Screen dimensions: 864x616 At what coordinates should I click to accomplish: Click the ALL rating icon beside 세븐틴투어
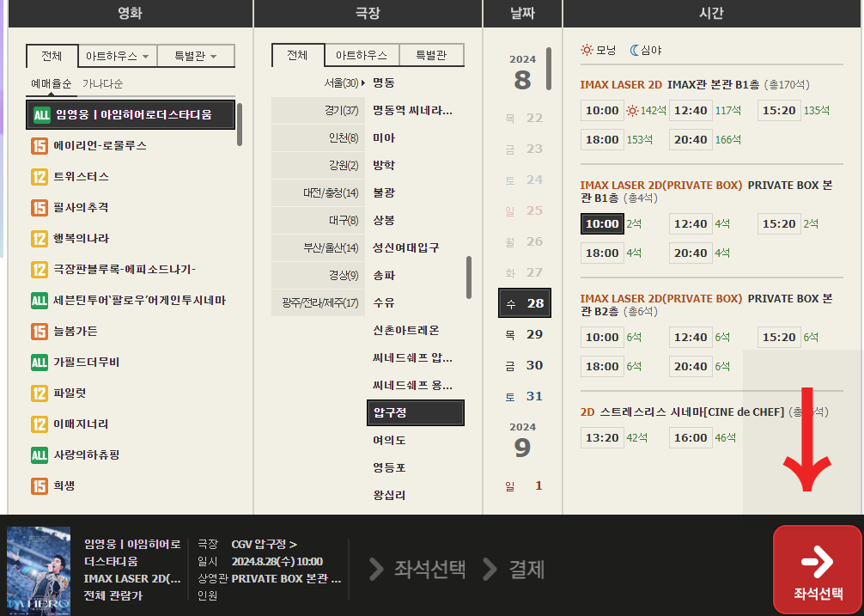[x=40, y=301]
